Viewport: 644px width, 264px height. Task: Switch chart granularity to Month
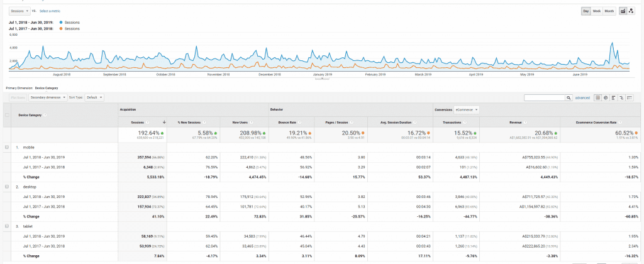(609, 11)
